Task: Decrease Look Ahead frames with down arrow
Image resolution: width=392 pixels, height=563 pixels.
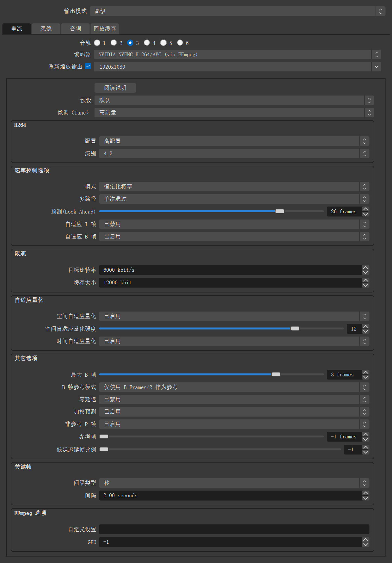Action: coord(365,214)
